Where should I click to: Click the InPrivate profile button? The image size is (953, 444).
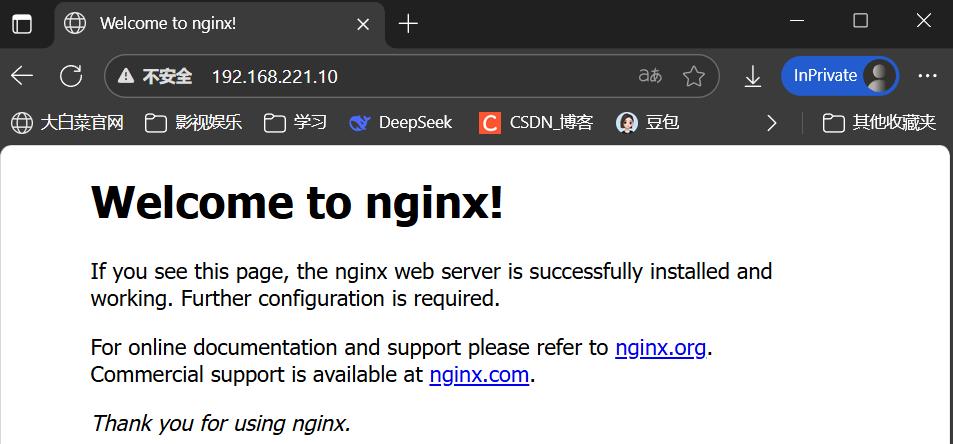(x=839, y=76)
